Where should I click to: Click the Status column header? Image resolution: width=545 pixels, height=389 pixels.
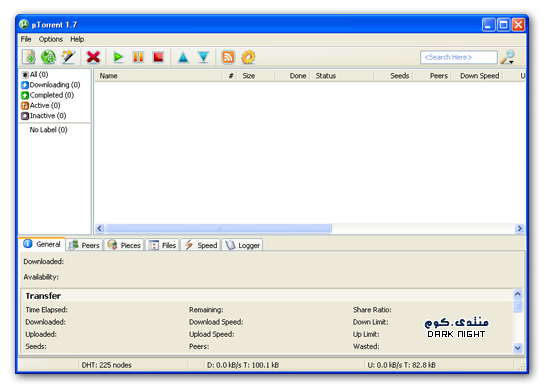(343, 76)
